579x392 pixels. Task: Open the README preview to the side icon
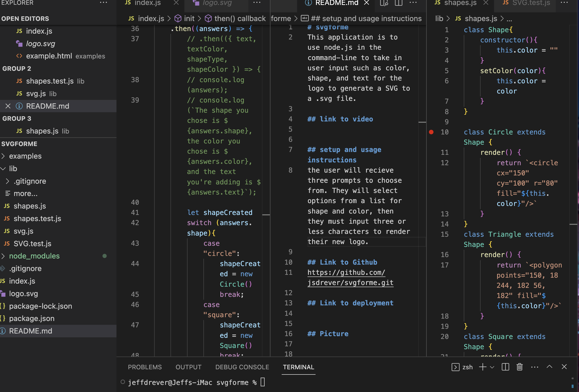click(x=384, y=3)
